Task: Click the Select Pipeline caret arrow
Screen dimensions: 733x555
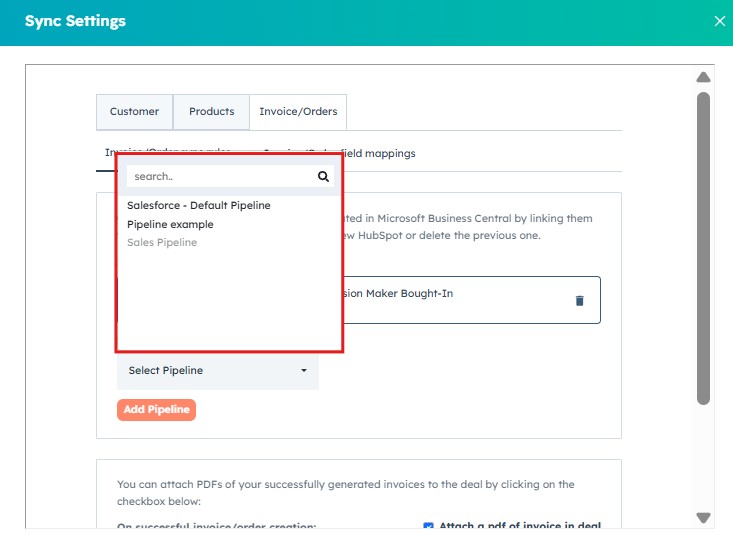Action: click(304, 370)
